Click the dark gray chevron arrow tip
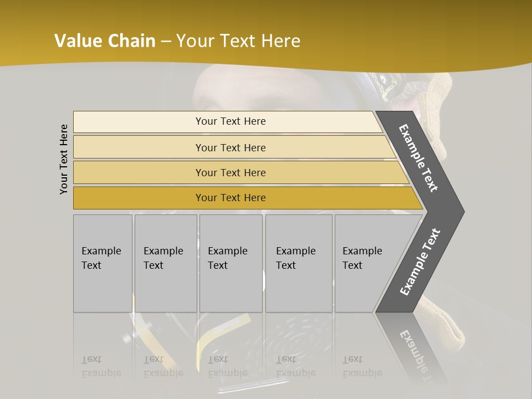Image resolution: width=532 pixels, height=399 pixels. pos(451,212)
